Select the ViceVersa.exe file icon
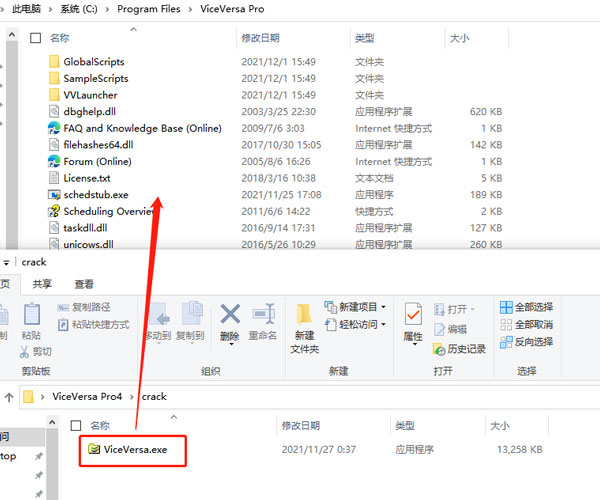Viewport: 600px width, 500px height. [94, 450]
